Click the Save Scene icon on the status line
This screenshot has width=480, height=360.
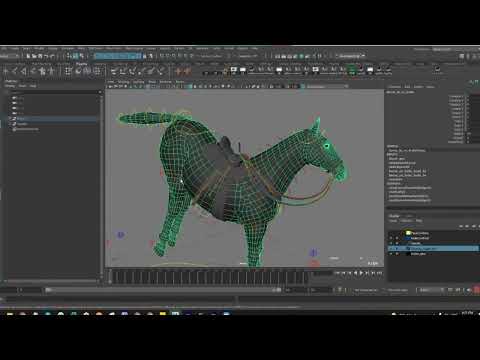pyautogui.click(x=40, y=56)
